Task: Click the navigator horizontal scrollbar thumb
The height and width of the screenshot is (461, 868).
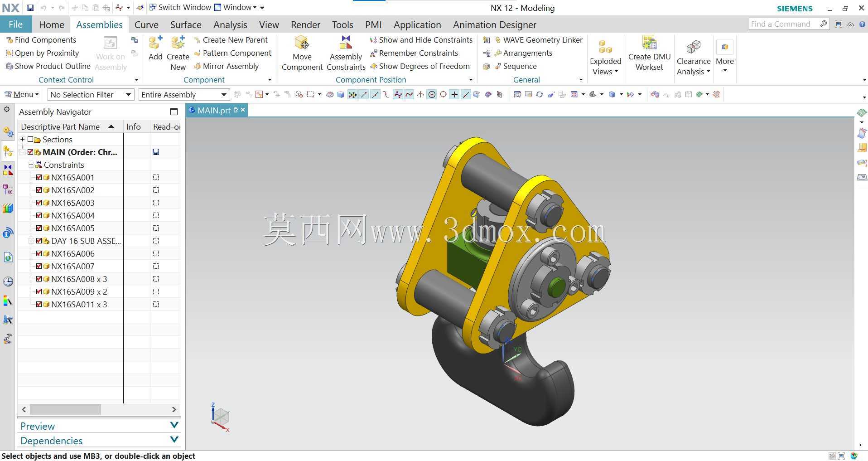Action: pos(65,409)
